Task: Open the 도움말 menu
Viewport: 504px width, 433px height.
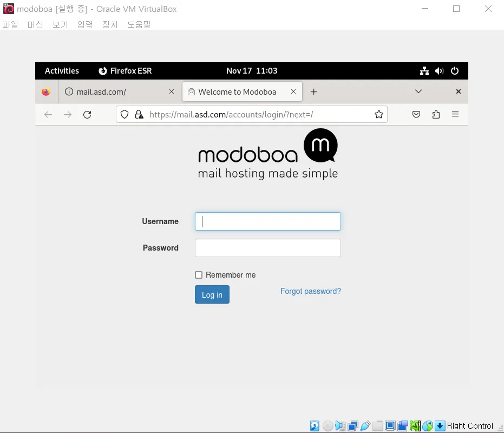Action: pos(139,24)
